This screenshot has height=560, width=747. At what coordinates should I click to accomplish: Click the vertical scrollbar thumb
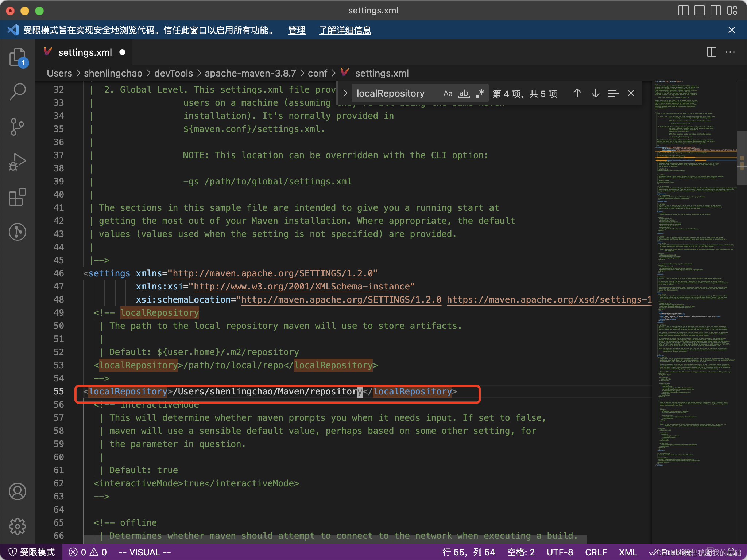tap(742, 158)
